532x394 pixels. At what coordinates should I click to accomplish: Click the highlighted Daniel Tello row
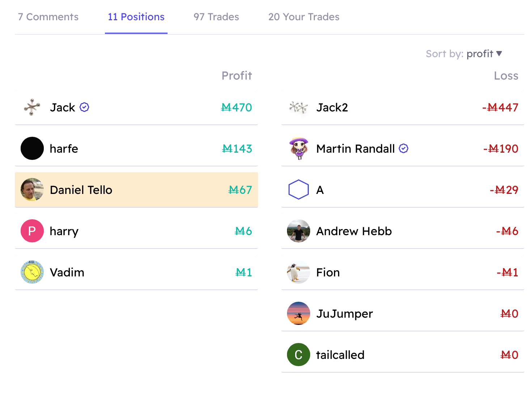[136, 190]
